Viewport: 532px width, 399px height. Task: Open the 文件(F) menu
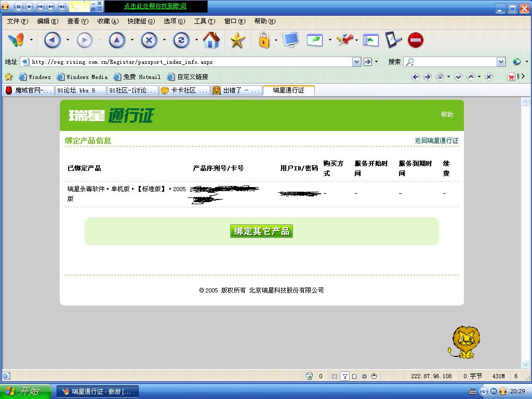click(18, 21)
